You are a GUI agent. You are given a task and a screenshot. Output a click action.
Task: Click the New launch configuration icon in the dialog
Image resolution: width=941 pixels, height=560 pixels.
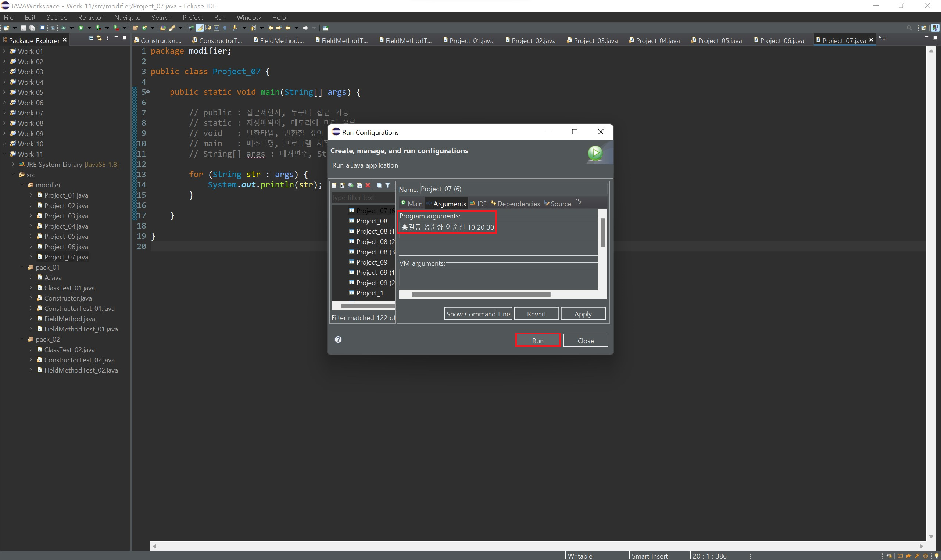coord(334,185)
